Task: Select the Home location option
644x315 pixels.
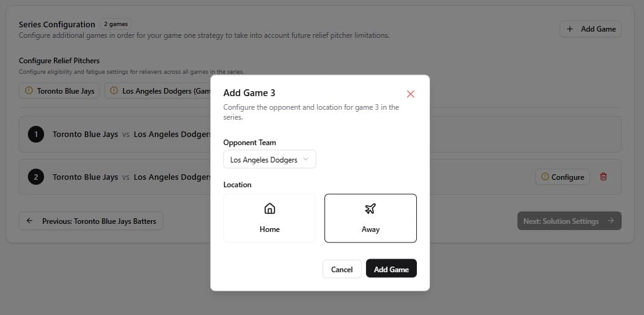Action: click(270, 218)
